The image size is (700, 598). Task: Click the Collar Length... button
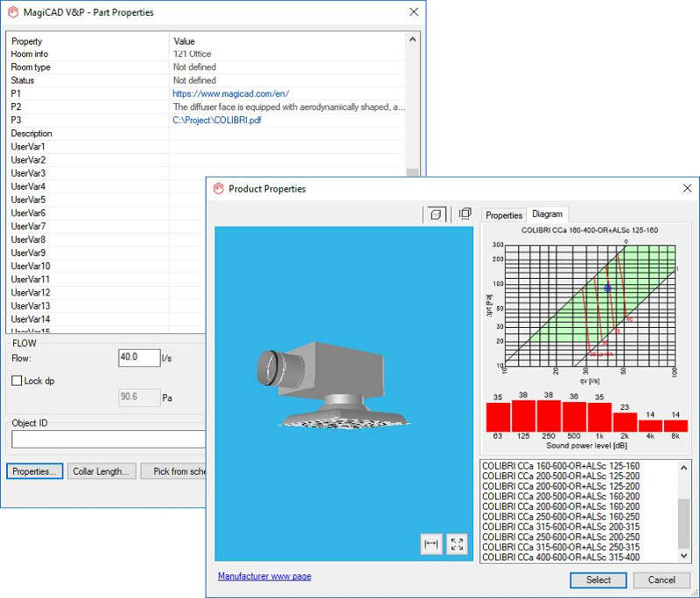pos(101,471)
